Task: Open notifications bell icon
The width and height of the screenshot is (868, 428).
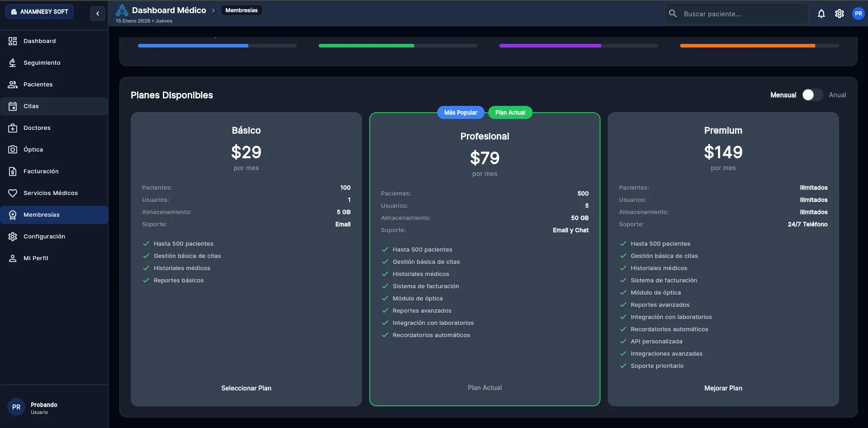Action: pos(821,14)
